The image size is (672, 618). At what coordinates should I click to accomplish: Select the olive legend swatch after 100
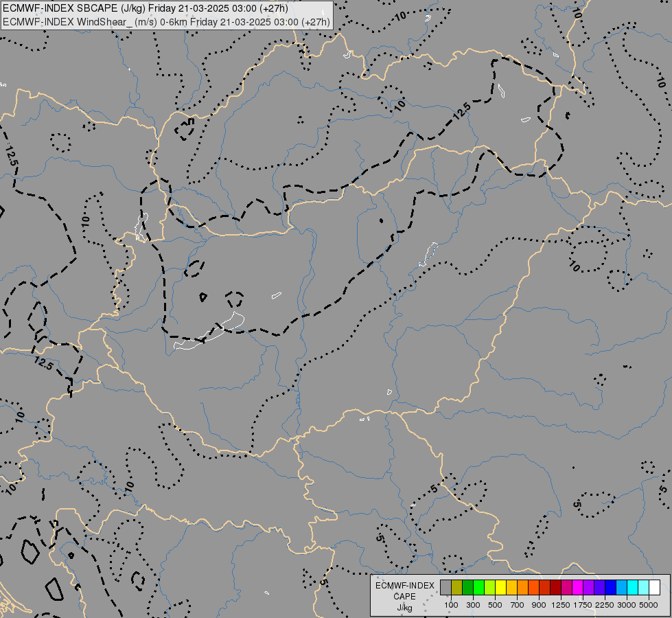pyautogui.click(x=457, y=588)
